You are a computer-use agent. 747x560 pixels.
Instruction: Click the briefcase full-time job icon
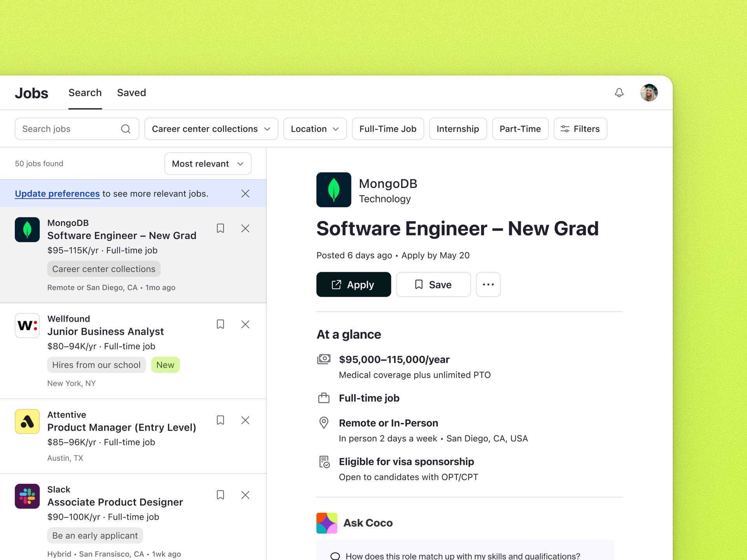point(324,398)
